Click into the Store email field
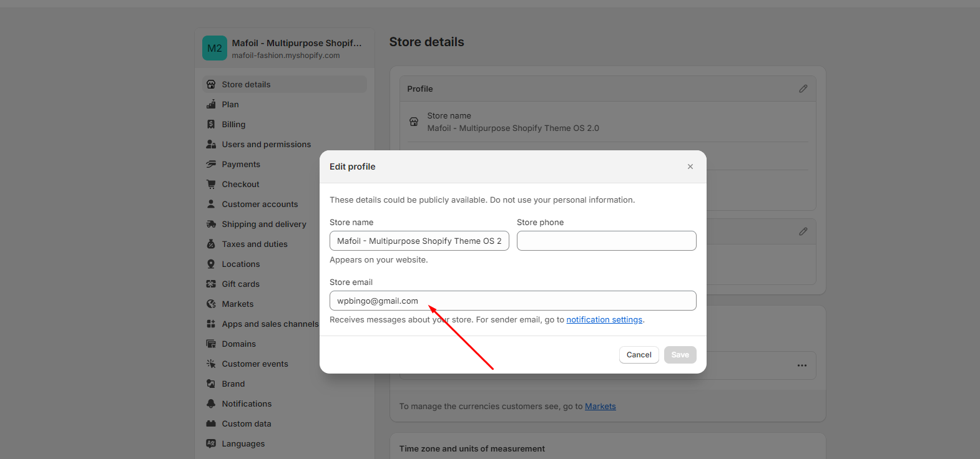Viewport: 980px width, 459px height. 513,301
